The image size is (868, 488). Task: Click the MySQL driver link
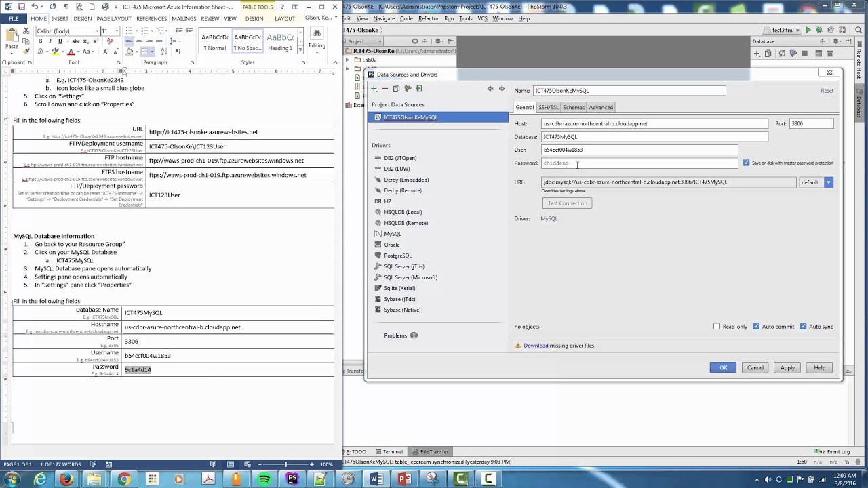click(x=549, y=218)
